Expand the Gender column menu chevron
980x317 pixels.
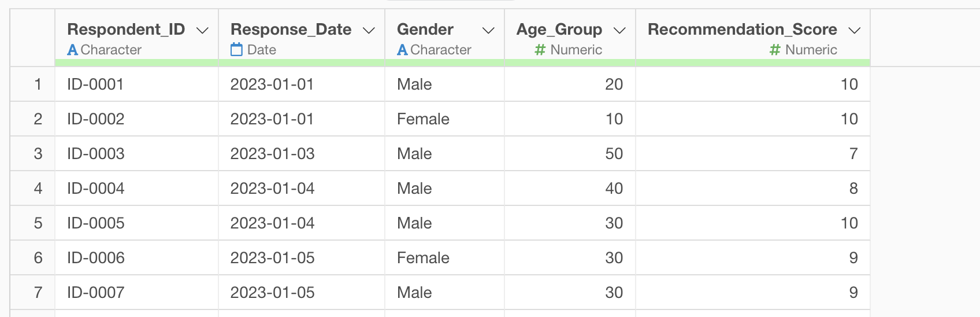tap(488, 31)
